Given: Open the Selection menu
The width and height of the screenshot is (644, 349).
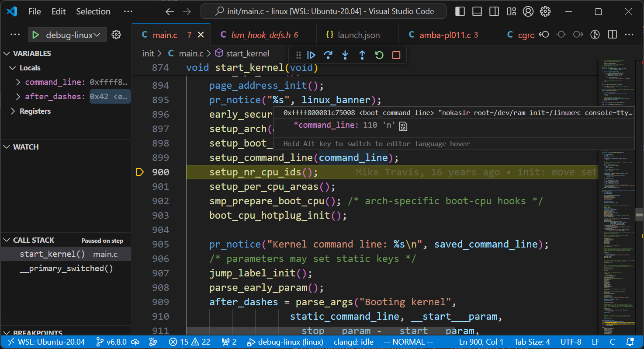Looking at the screenshot, I should tap(93, 12).
